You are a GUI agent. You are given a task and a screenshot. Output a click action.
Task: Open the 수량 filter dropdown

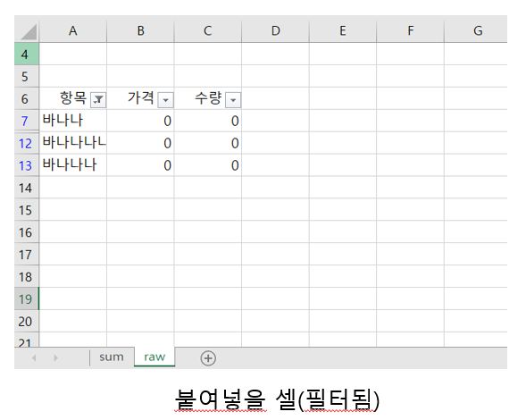pyautogui.click(x=233, y=100)
